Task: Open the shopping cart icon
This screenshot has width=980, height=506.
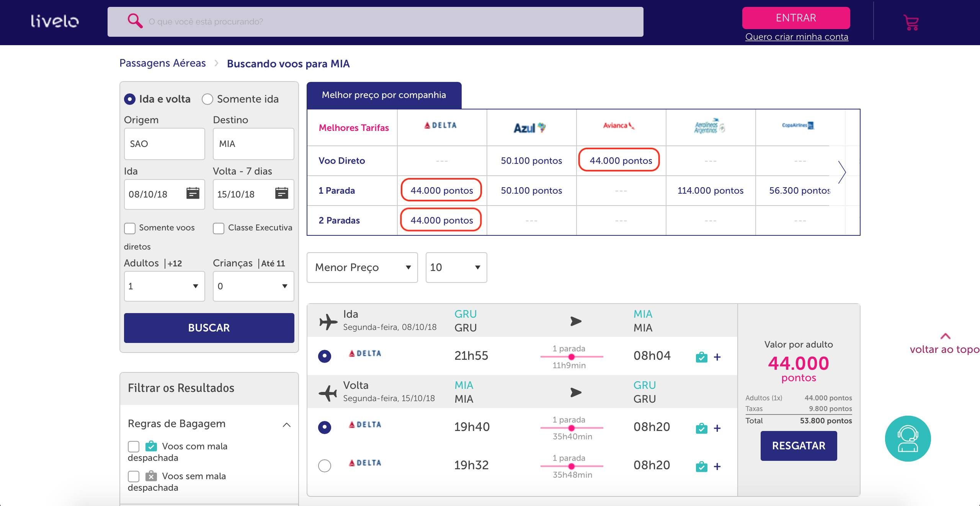Action: 911,23
